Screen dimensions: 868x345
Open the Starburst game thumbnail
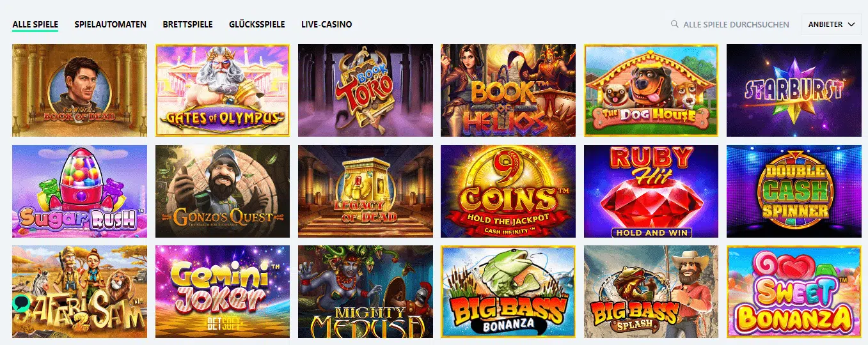click(x=794, y=90)
